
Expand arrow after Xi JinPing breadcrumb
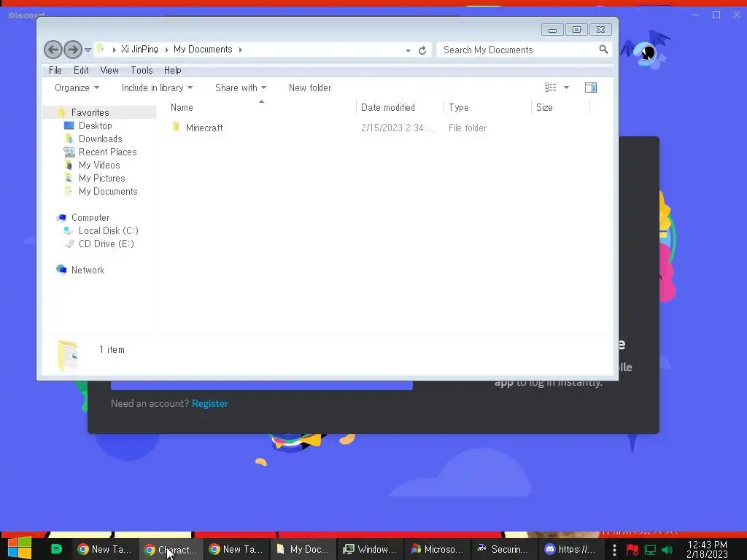pos(166,50)
